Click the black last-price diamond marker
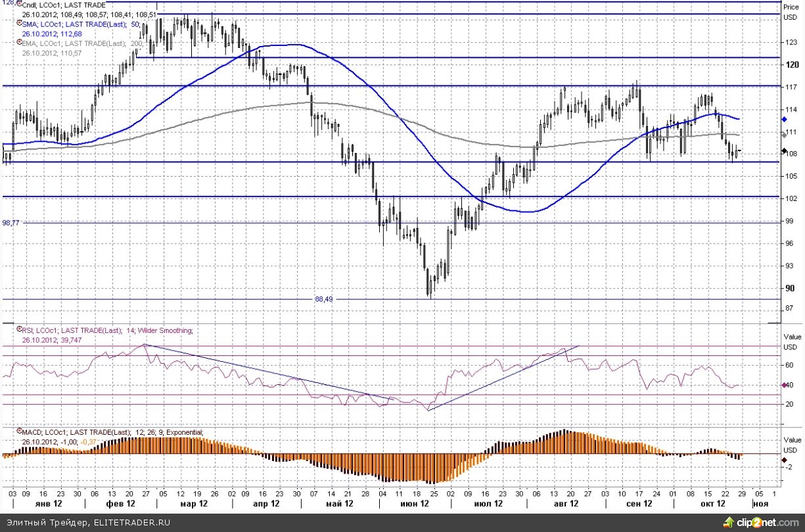The image size is (805, 532). 784,151
